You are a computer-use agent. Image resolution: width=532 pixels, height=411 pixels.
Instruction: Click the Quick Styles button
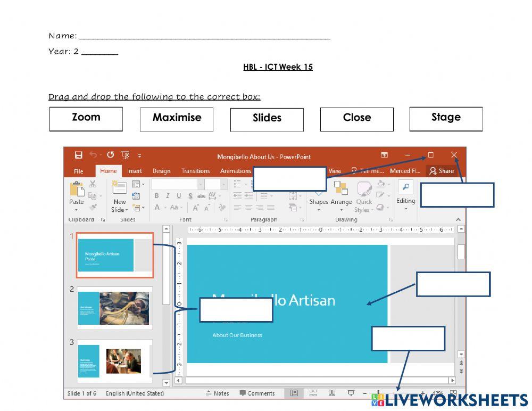coord(364,197)
